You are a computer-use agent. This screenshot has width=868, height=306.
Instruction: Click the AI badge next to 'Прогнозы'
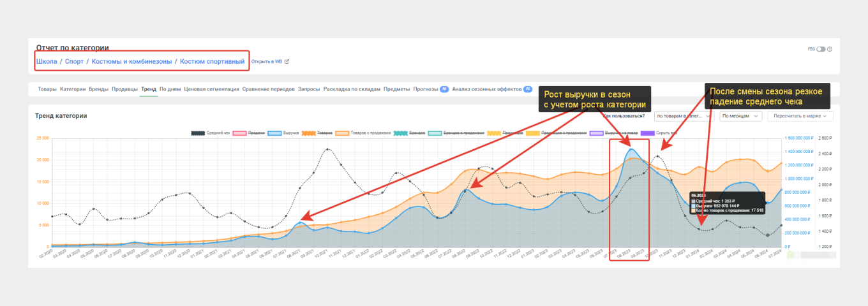pyautogui.click(x=444, y=89)
